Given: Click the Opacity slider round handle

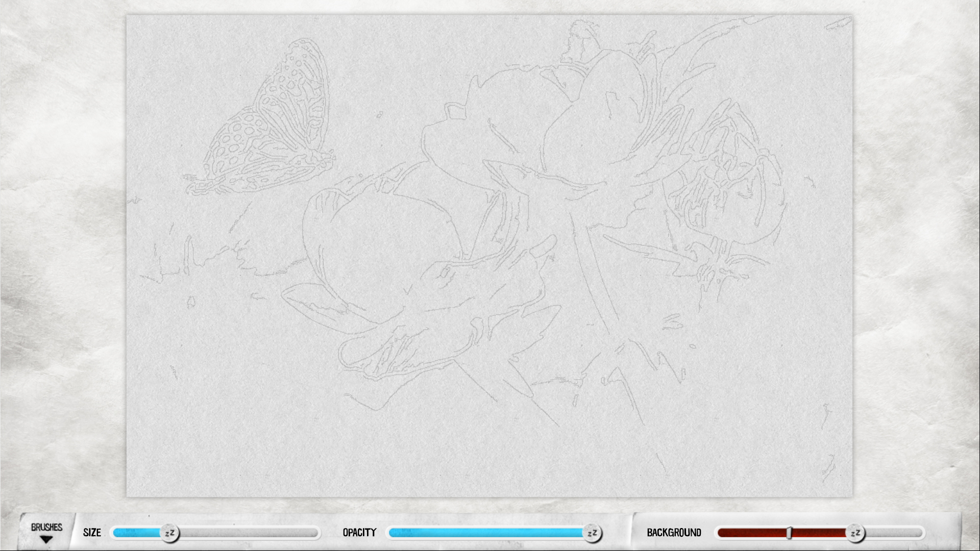Looking at the screenshot, I should [x=592, y=533].
